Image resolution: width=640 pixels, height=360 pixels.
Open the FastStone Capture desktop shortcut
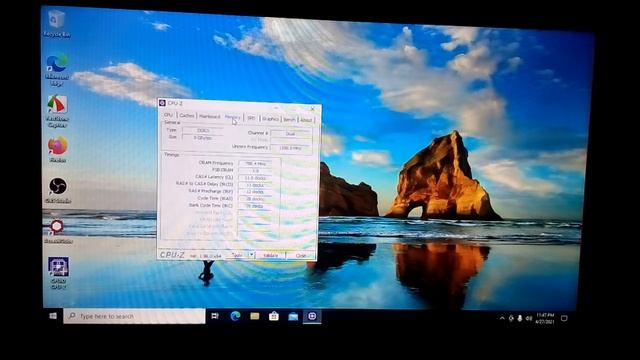pyautogui.click(x=57, y=111)
